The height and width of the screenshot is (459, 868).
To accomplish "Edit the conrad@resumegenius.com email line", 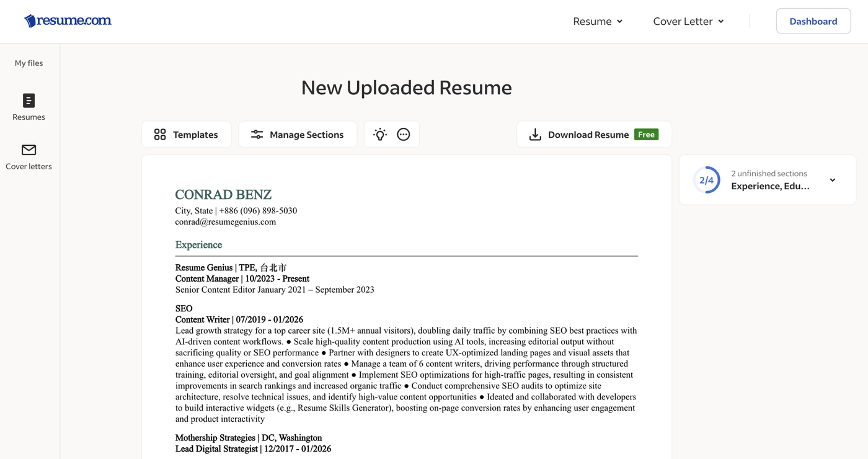I will pos(225,221).
